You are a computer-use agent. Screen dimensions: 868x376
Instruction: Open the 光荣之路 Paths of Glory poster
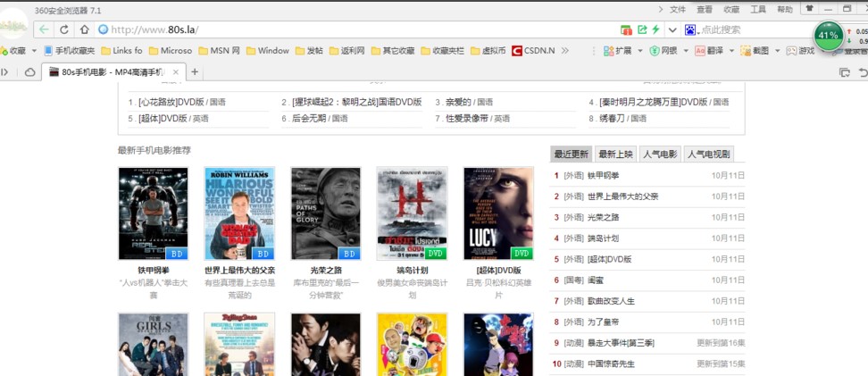pos(326,213)
